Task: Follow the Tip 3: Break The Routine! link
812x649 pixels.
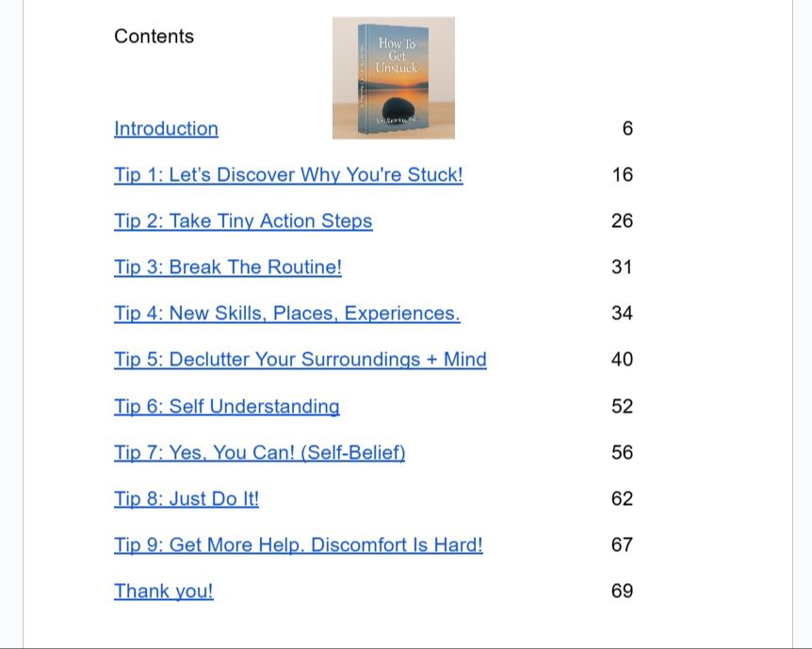Action: click(228, 268)
